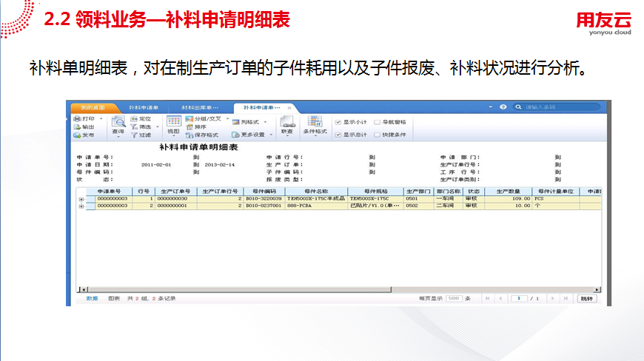Uncheck the 显示小计 checkbox

pos(338,122)
